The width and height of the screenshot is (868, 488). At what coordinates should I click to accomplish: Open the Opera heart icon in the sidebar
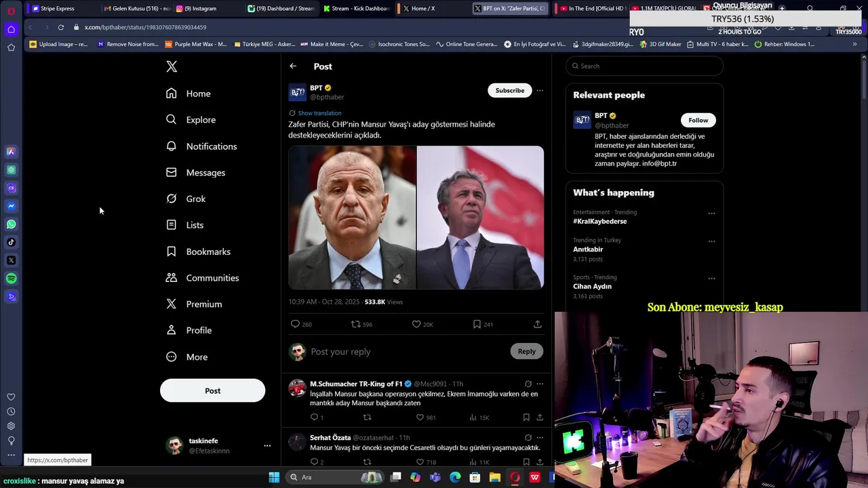tap(11, 397)
